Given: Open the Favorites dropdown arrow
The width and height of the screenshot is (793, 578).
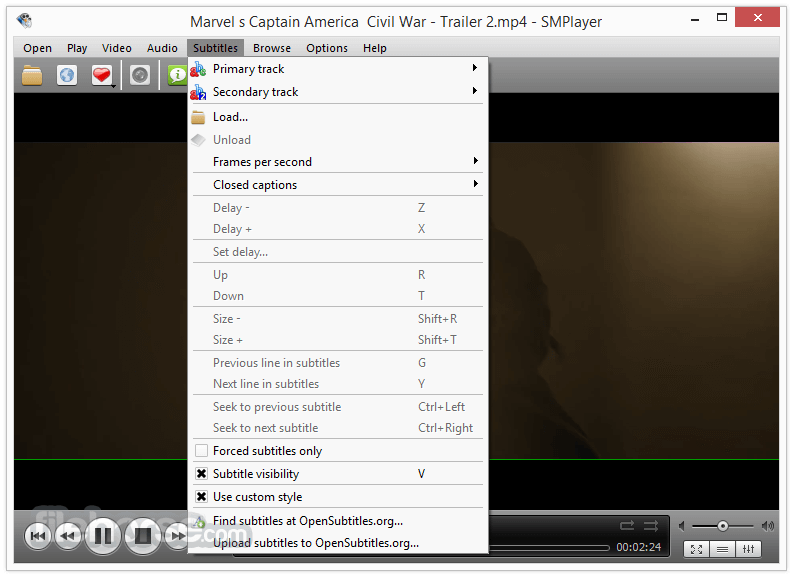Looking at the screenshot, I should pos(114,86).
